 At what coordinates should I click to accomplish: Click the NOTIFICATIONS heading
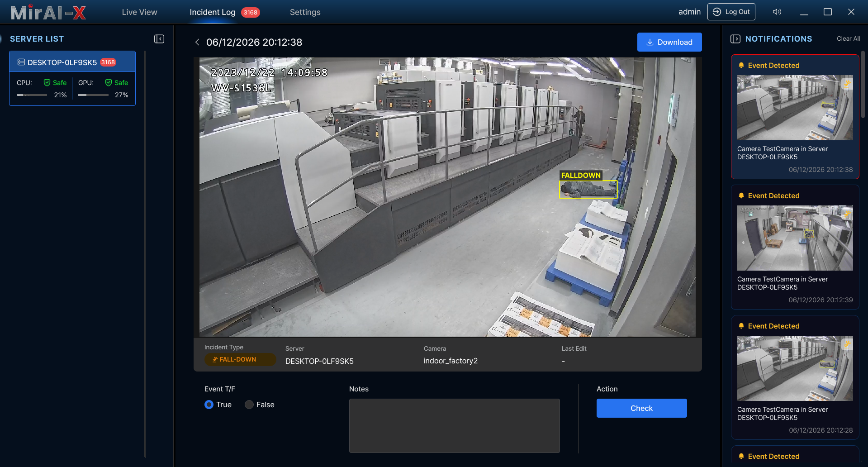(x=778, y=39)
